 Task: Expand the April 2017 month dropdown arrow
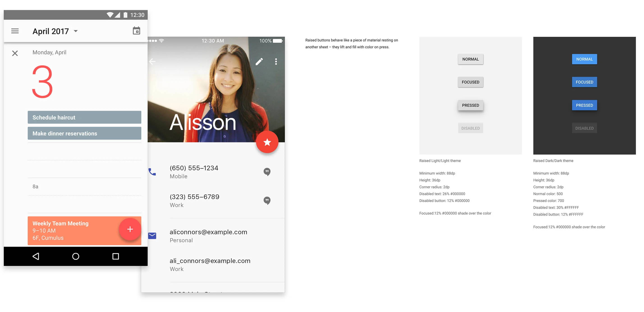click(x=76, y=31)
